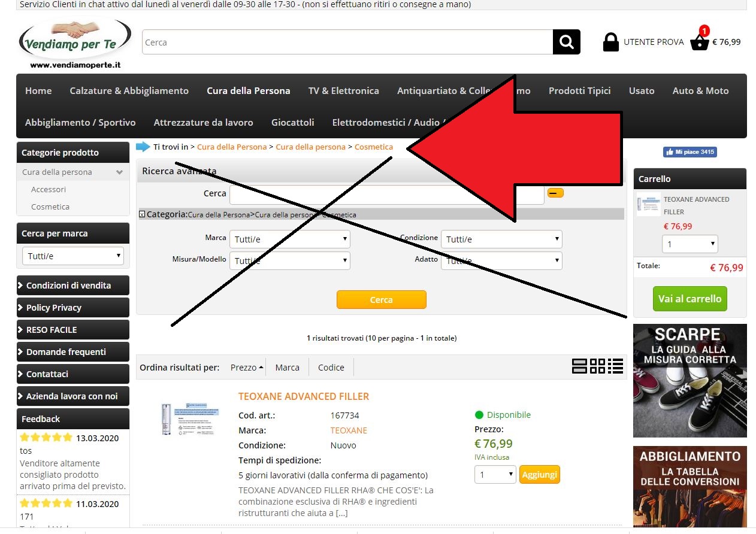
Task: Click the TEOXANE ADVANCED FILLER cart item name
Action: [x=696, y=205]
